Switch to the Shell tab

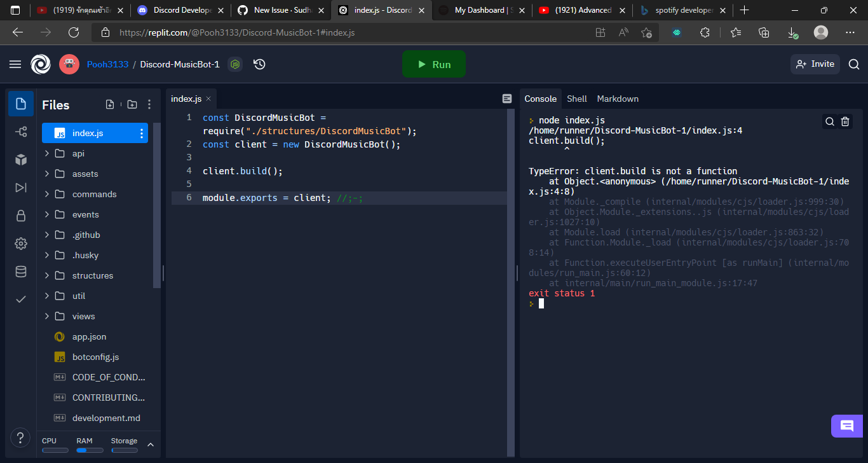pos(577,99)
